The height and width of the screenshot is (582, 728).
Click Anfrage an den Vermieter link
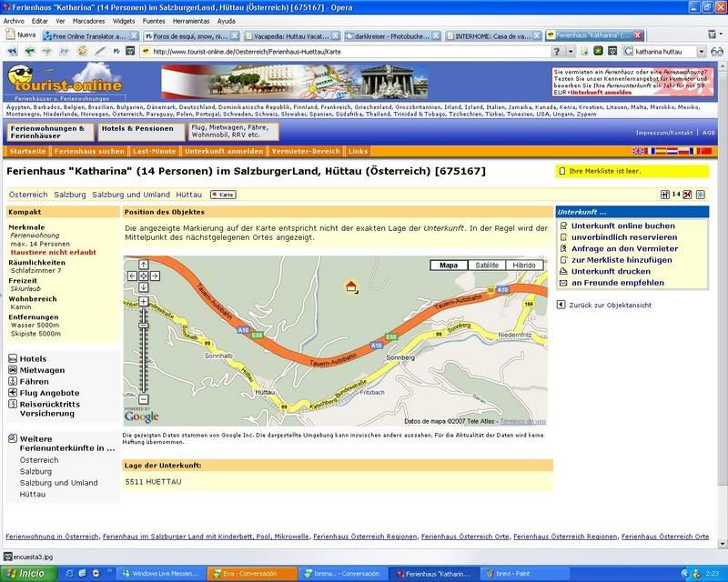pyautogui.click(x=624, y=249)
